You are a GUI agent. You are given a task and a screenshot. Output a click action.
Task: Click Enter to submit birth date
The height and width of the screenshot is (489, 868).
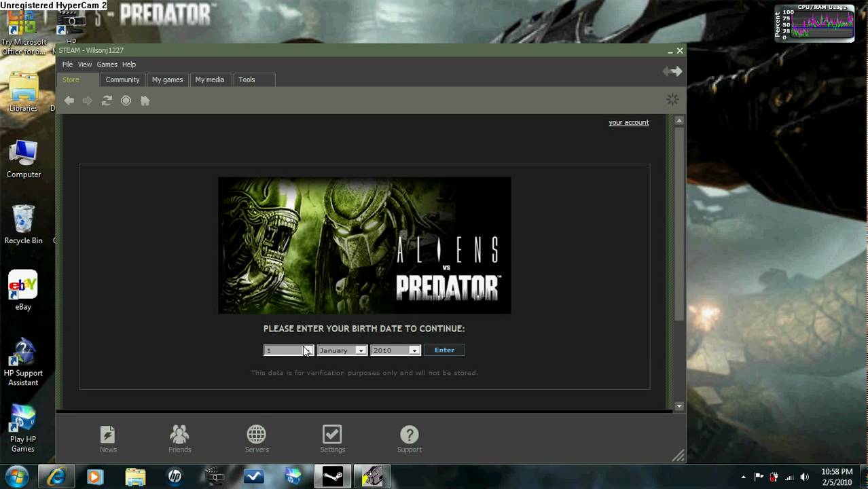tap(444, 350)
